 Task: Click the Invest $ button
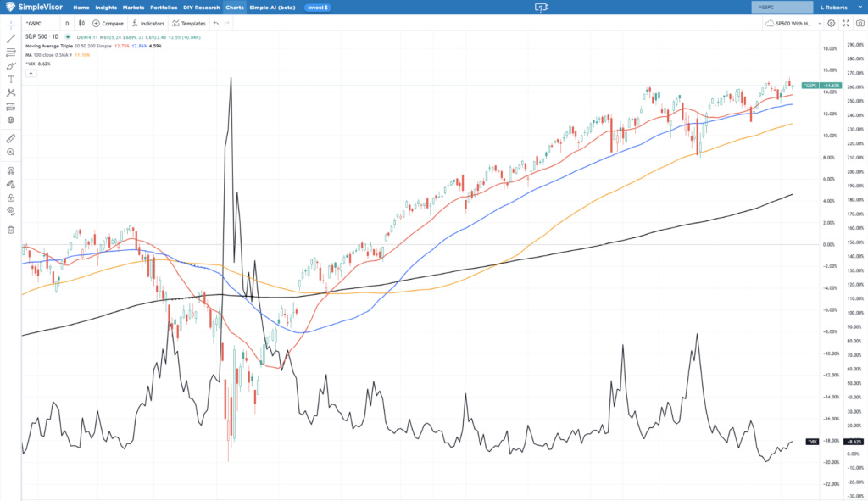point(316,7)
